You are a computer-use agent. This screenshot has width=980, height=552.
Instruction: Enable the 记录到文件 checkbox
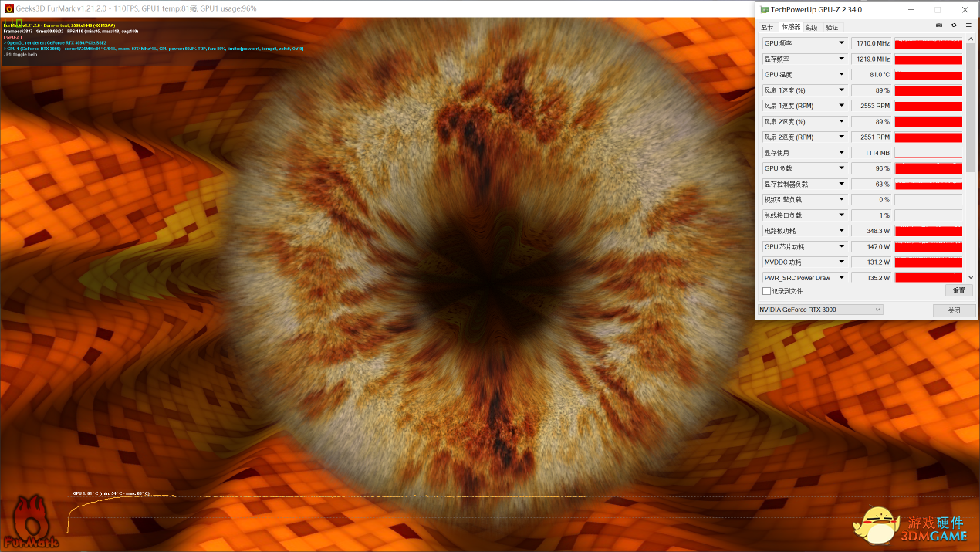point(766,291)
